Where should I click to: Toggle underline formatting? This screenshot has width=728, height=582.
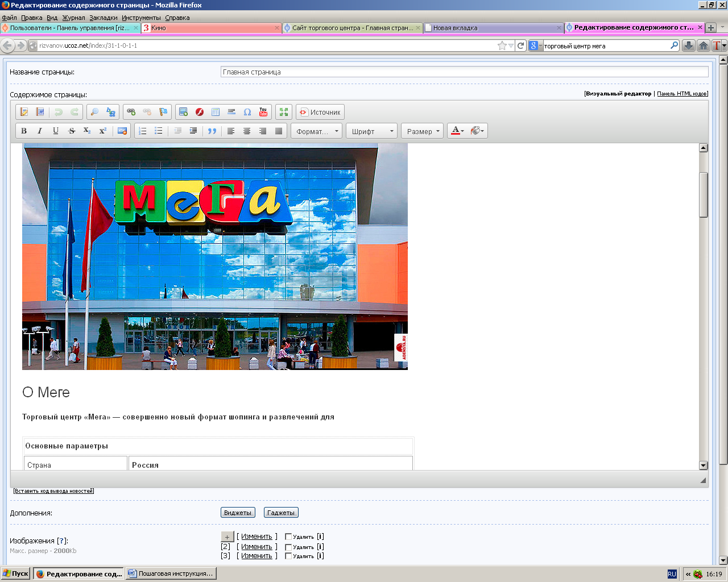pos(56,131)
